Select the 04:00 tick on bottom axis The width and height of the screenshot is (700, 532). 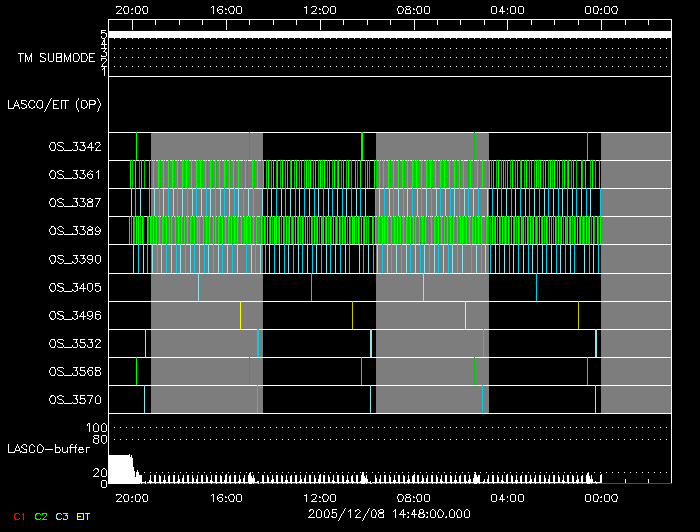click(508, 496)
